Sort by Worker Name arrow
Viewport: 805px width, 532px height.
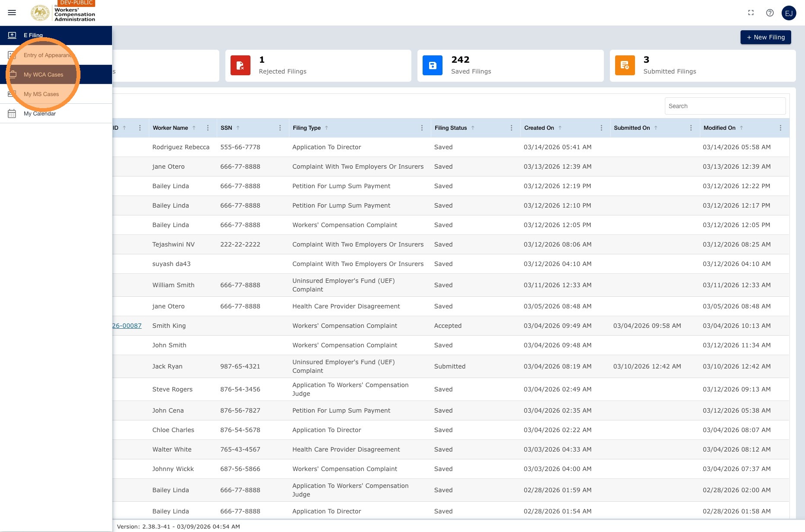pos(194,128)
